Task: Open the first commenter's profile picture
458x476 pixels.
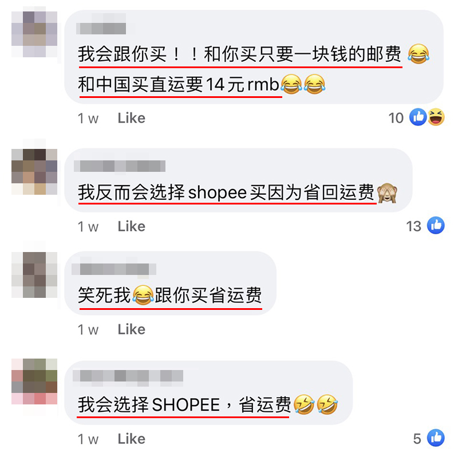Action: pos(34,34)
